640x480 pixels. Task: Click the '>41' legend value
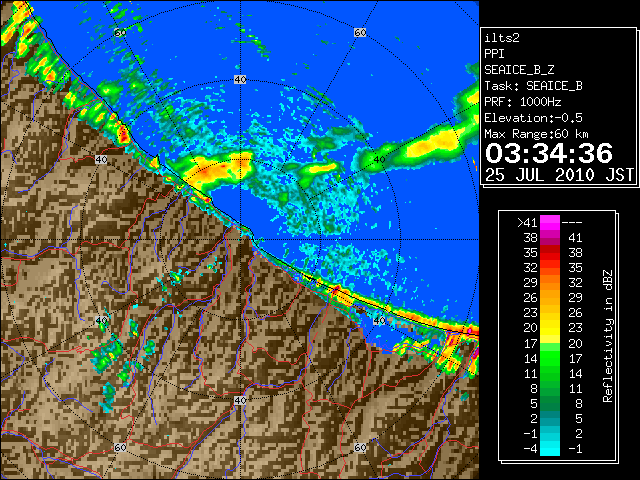527,223
